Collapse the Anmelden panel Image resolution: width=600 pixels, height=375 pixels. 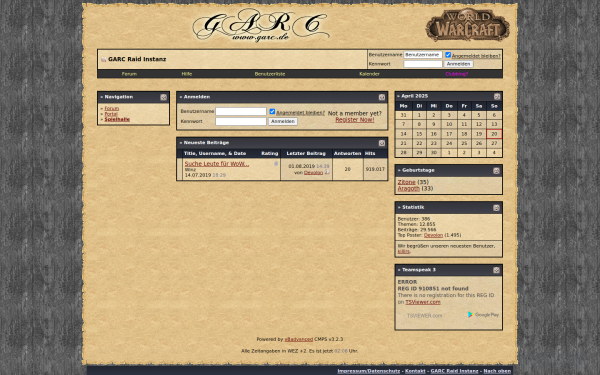(x=382, y=97)
